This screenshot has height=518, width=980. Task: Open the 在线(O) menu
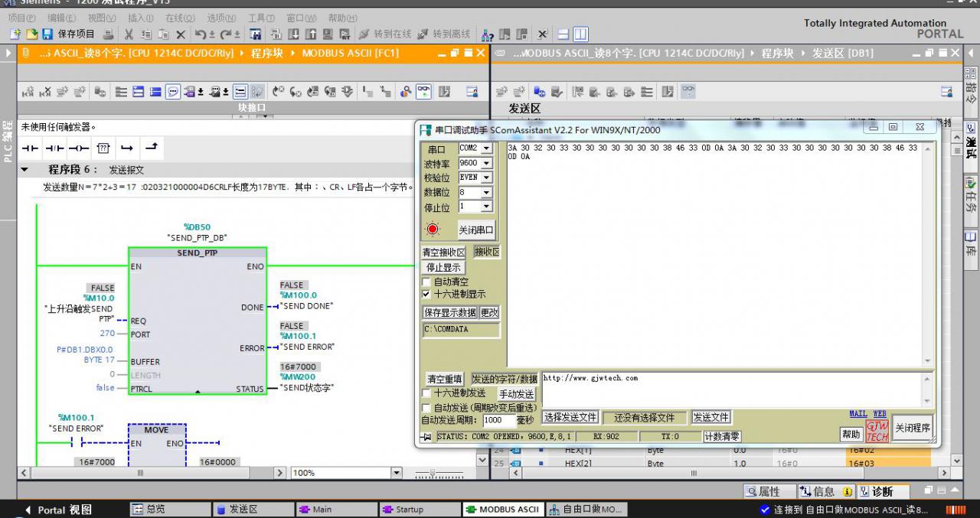click(x=180, y=18)
